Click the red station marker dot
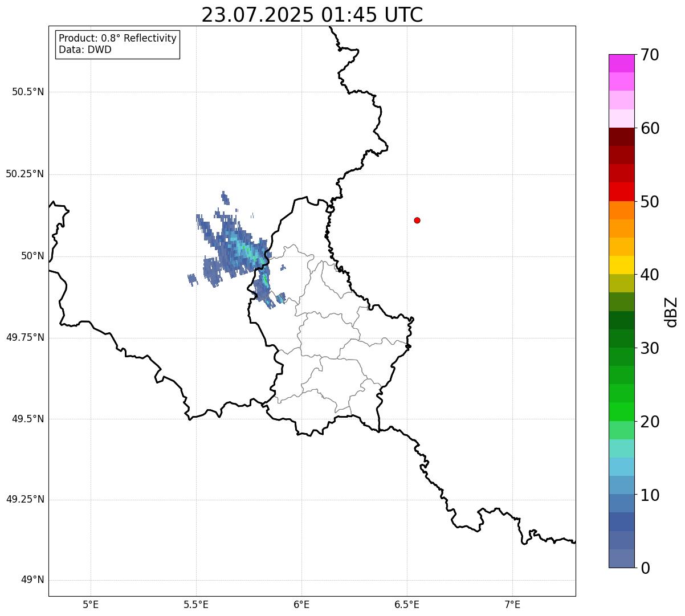 [x=417, y=220]
